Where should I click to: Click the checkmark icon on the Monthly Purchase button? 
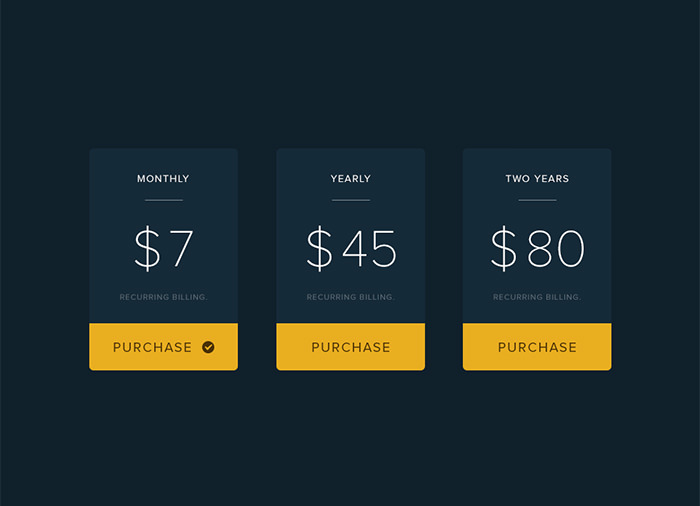click(208, 347)
